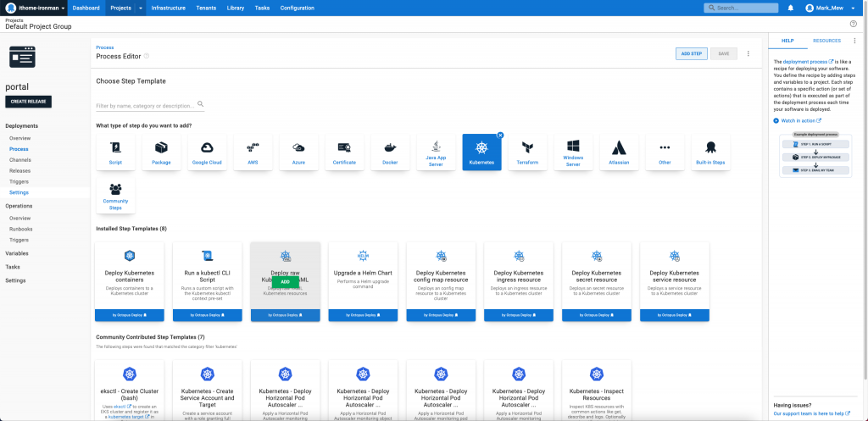Select Deploy Kubernetes secret resource template

tap(597, 281)
